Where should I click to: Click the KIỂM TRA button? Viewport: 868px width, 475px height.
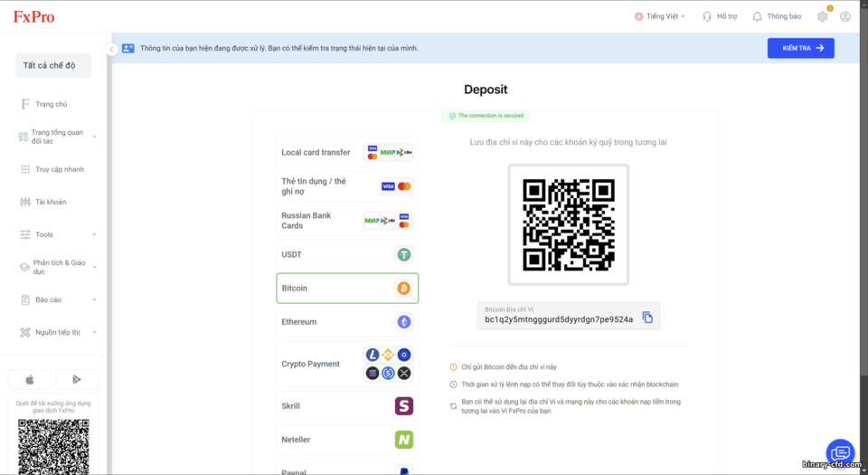(800, 48)
